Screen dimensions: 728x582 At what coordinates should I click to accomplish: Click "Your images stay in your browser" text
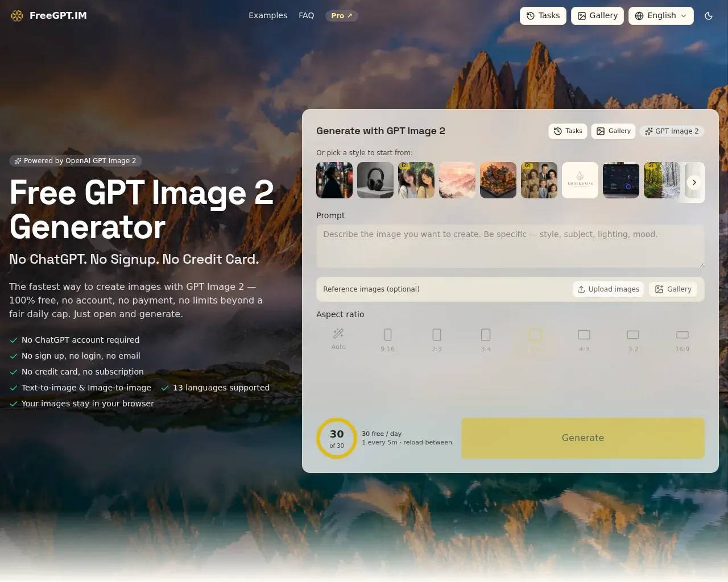88,404
